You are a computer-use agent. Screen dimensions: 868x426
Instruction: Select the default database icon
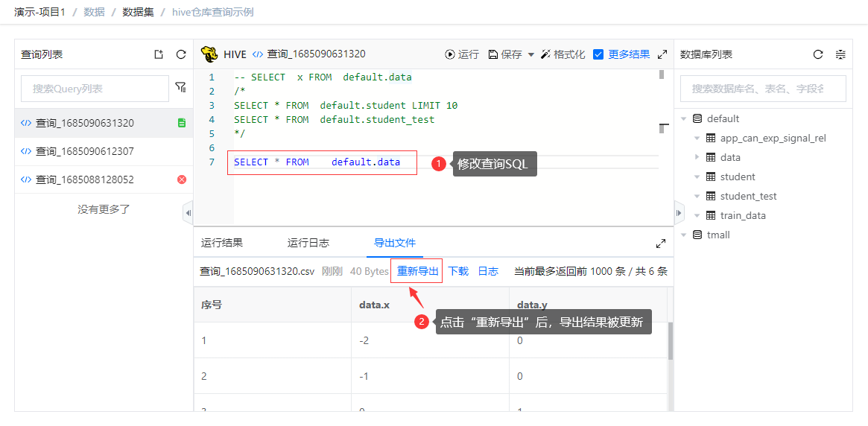[697, 118]
